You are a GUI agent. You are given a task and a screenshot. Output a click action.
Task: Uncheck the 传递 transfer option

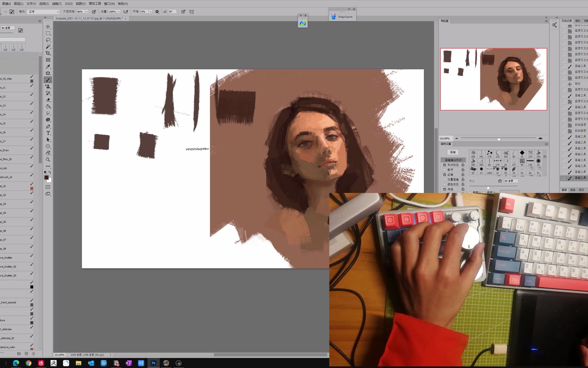[x=445, y=189]
